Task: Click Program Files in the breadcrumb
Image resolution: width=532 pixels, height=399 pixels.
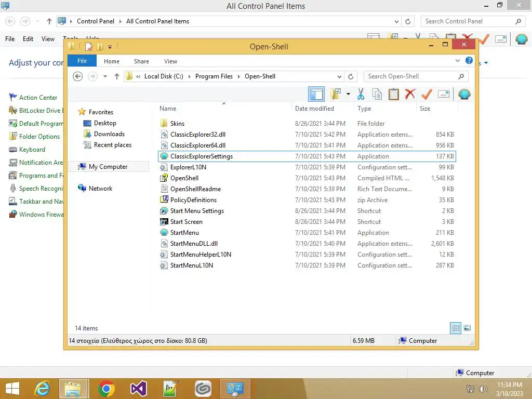Action: pos(214,76)
